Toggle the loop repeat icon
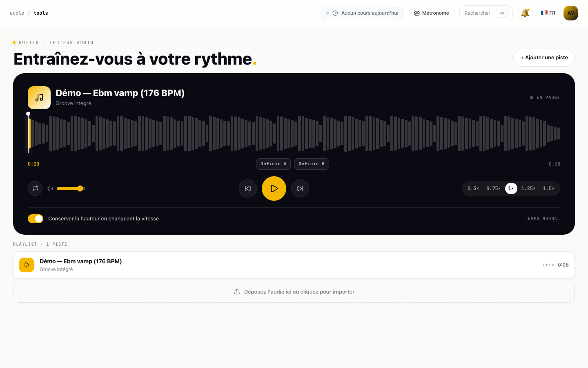Image resolution: width=588 pixels, height=368 pixels. (35, 188)
